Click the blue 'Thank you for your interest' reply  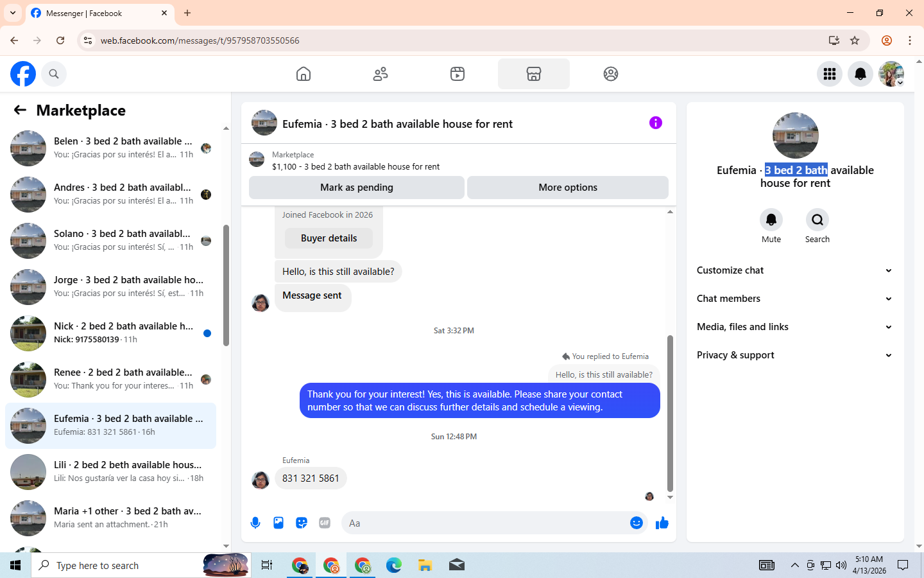click(480, 401)
